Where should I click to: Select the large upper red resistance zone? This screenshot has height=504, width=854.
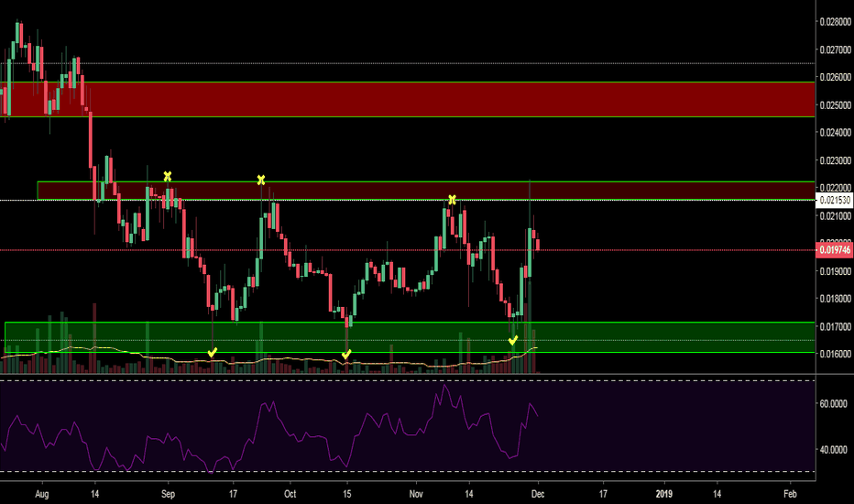408,99
